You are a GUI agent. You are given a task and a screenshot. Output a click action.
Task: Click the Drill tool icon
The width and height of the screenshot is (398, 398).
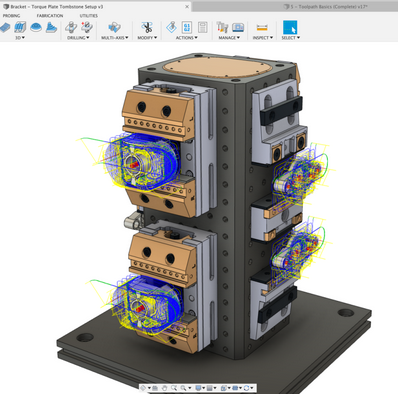[x=71, y=27]
